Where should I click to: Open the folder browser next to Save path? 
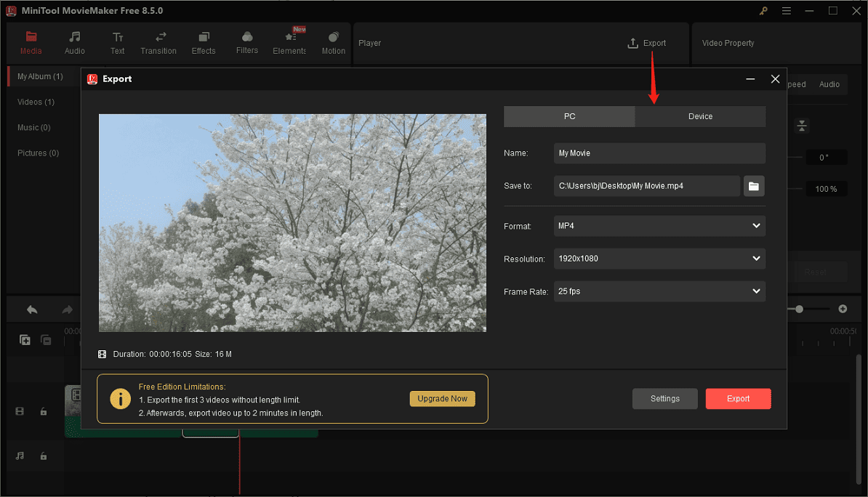click(x=753, y=186)
